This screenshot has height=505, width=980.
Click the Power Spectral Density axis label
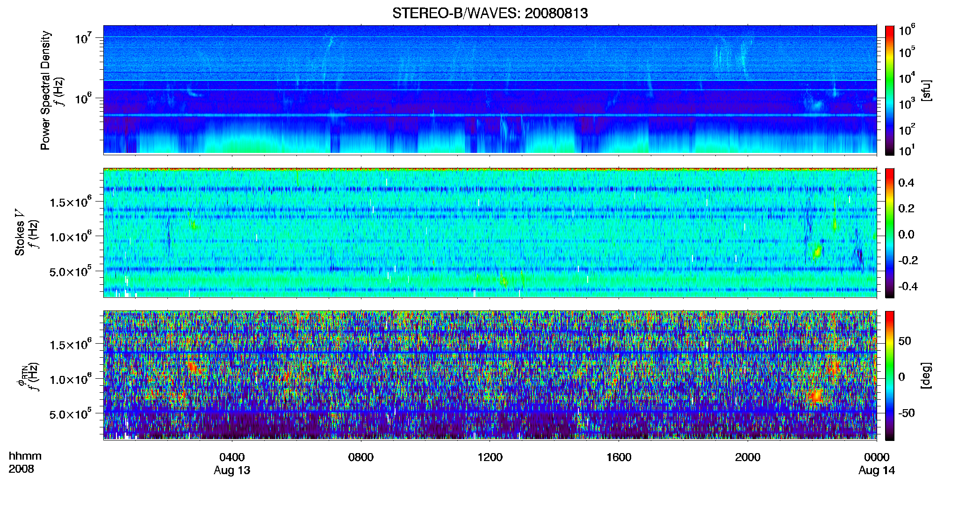pyautogui.click(x=45, y=90)
